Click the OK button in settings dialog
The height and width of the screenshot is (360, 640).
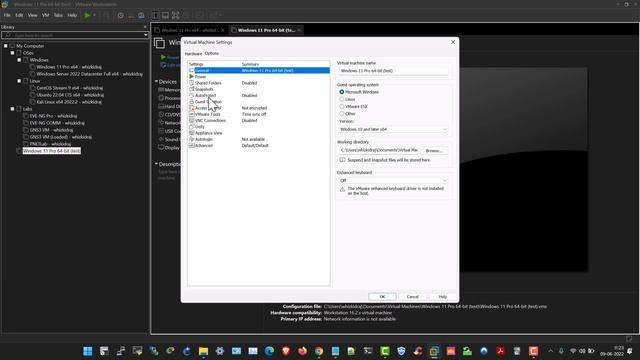pyautogui.click(x=382, y=297)
